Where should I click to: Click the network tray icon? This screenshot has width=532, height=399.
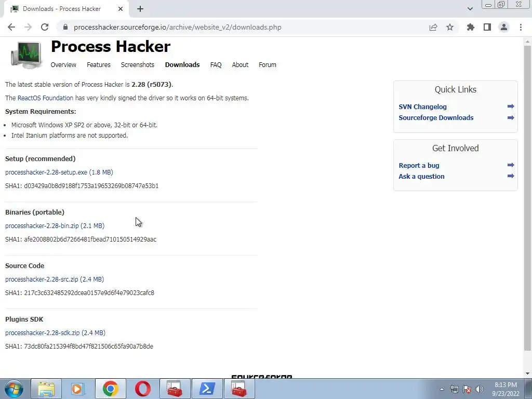(454, 389)
